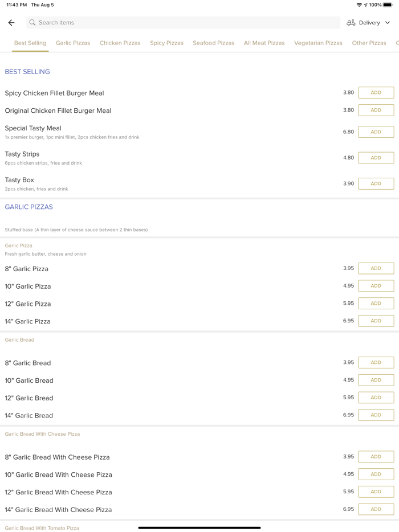Tap the search magnifier icon
Viewport: 399px width, 532px height.
click(32, 23)
